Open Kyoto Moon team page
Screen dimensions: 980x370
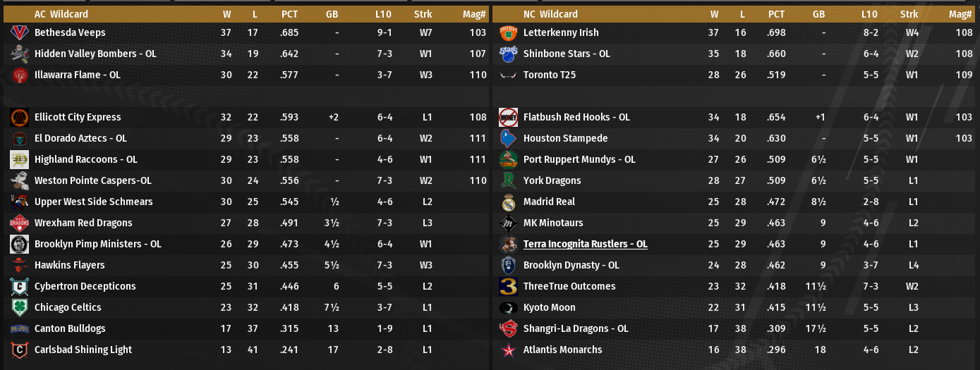(x=549, y=307)
